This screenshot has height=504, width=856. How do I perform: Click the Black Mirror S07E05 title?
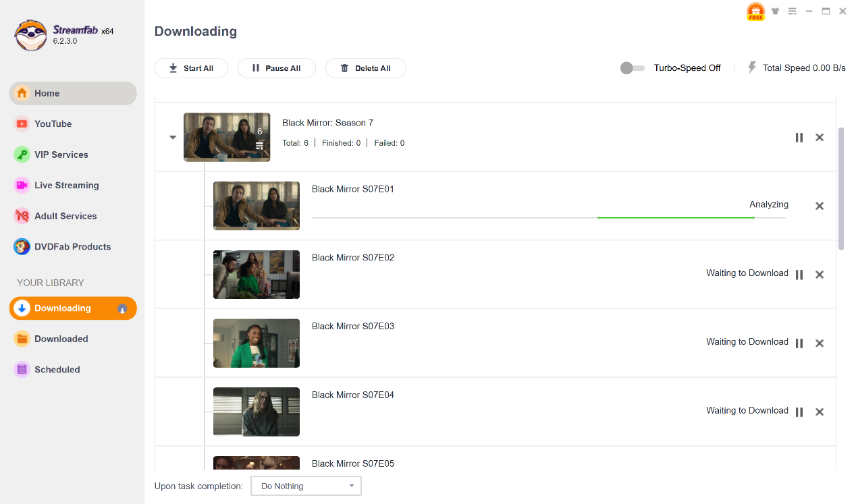(353, 464)
